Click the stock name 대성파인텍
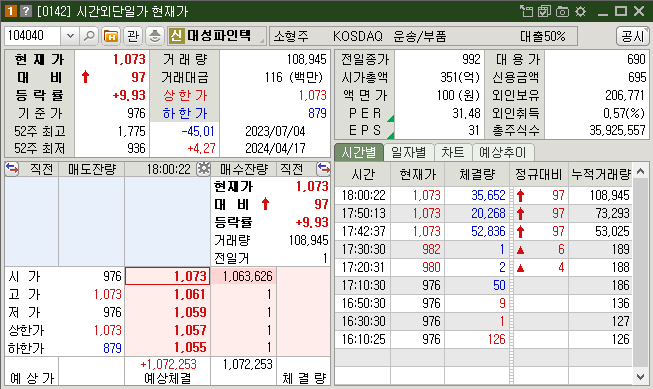 [219, 36]
